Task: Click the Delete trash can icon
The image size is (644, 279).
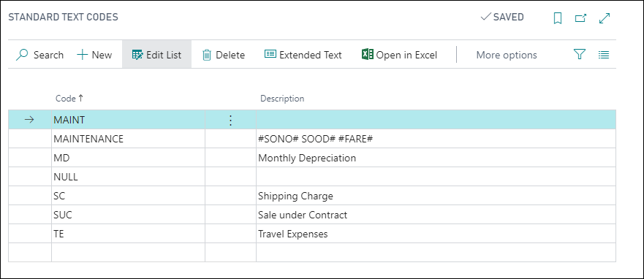Action: click(x=207, y=55)
